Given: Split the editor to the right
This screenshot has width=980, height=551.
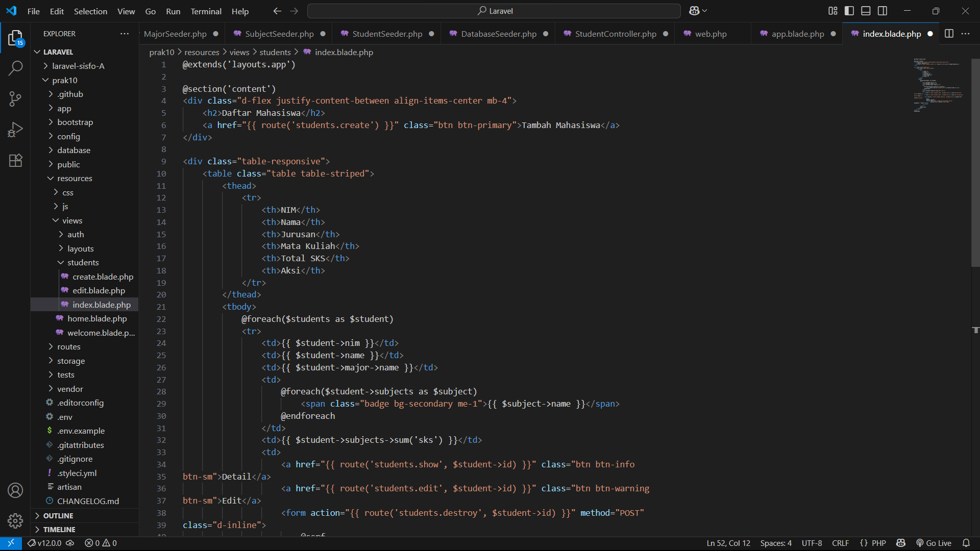Looking at the screenshot, I should (x=949, y=34).
